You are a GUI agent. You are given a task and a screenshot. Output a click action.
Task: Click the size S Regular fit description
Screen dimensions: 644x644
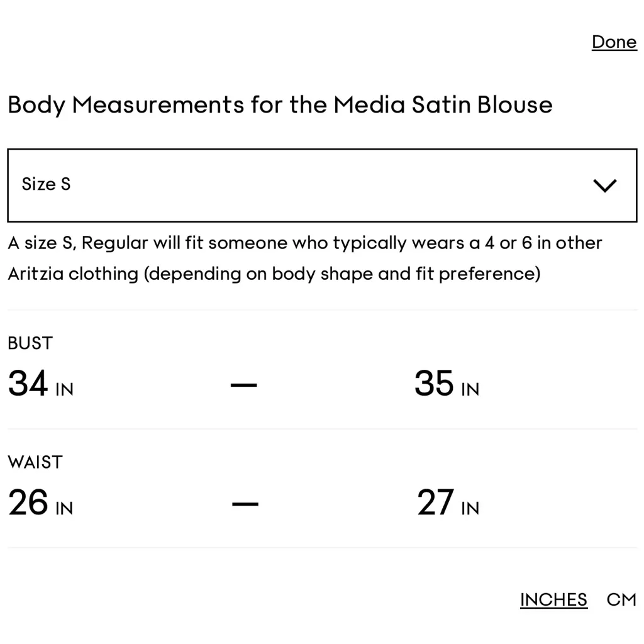point(305,243)
